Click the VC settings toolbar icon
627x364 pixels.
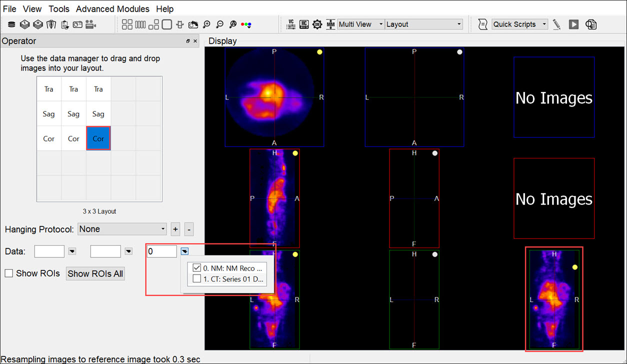pos(291,24)
